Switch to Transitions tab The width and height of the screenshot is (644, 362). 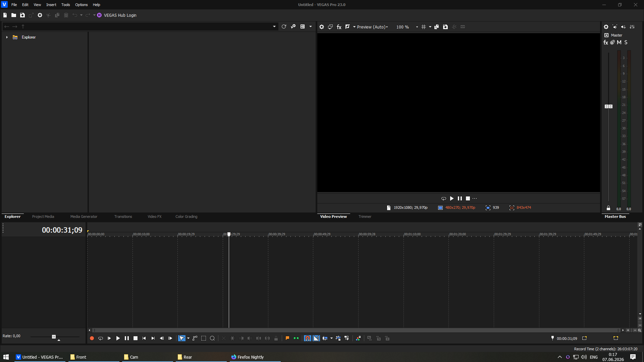tap(123, 217)
